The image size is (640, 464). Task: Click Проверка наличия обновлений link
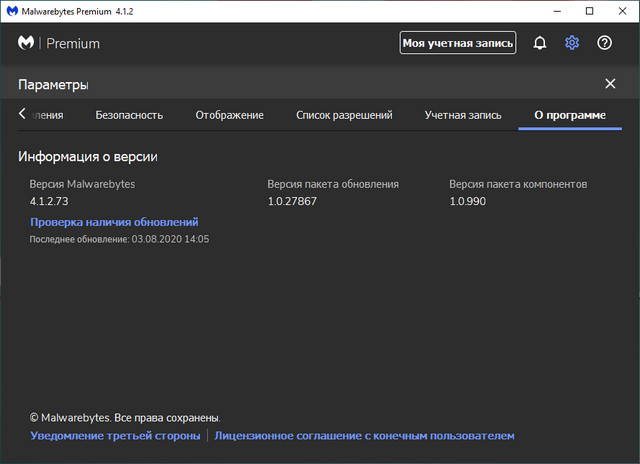pos(114,222)
